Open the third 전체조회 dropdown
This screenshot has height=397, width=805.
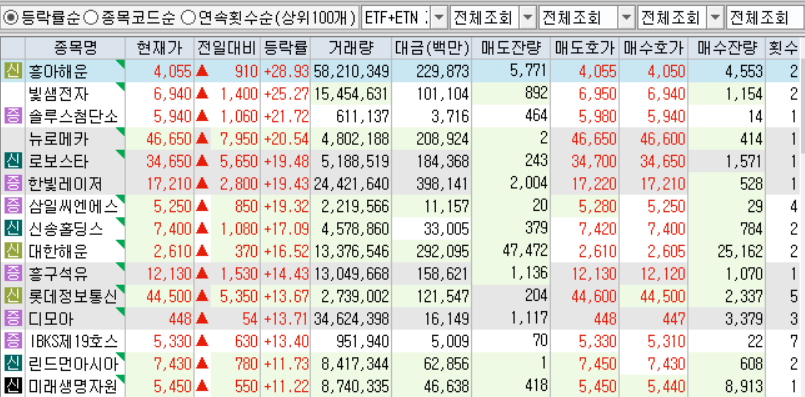(x=715, y=19)
